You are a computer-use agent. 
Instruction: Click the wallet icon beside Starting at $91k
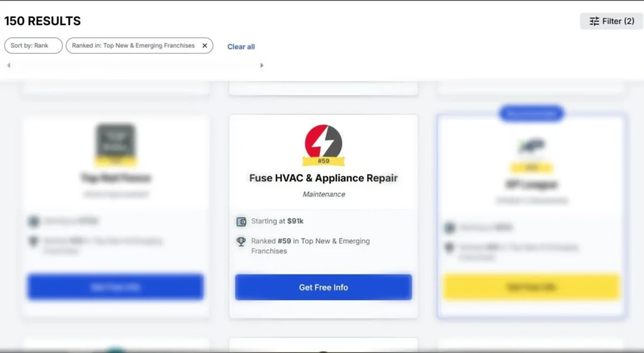pos(241,222)
